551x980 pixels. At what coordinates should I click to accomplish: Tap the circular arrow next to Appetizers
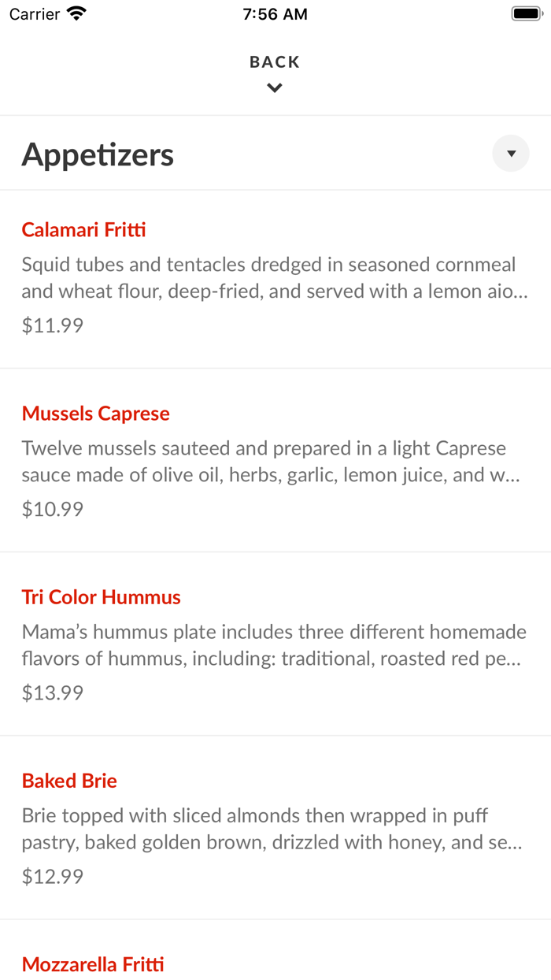pyautogui.click(x=510, y=153)
